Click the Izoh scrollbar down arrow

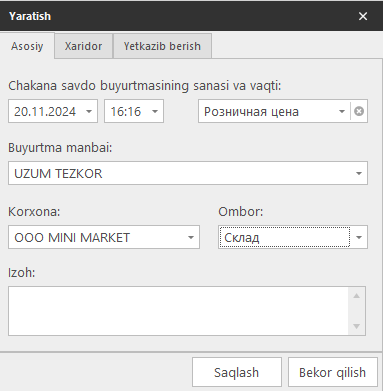pyautogui.click(x=356, y=326)
